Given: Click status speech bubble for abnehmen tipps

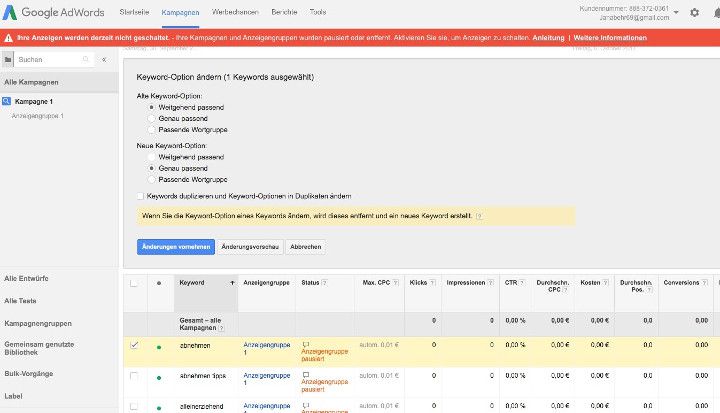Looking at the screenshot, I should [306, 375].
